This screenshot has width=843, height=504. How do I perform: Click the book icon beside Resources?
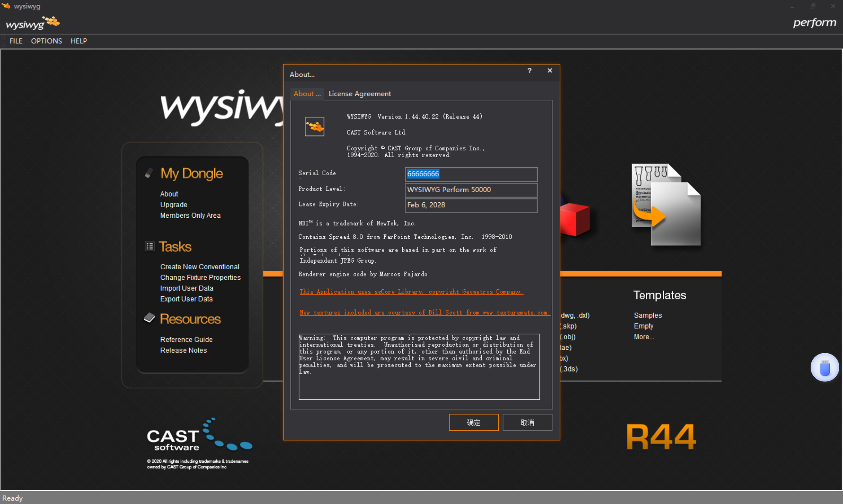pyautogui.click(x=149, y=318)
